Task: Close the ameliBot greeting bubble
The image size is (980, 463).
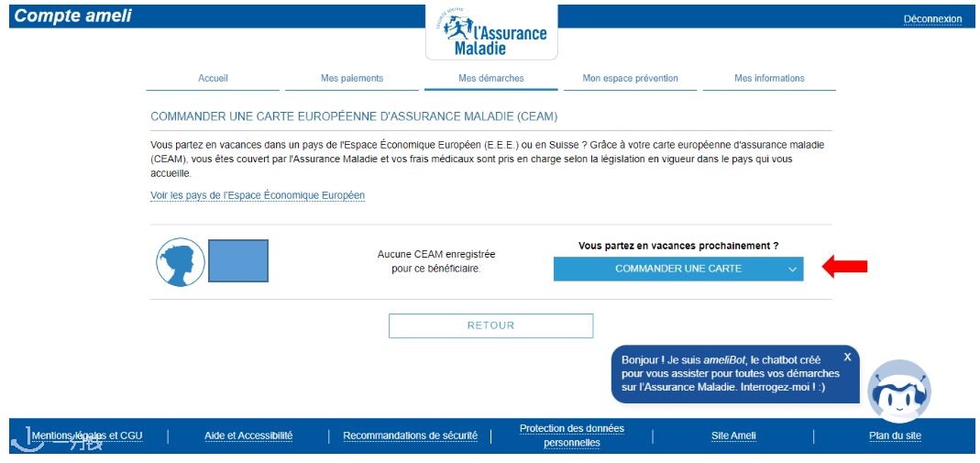Action: 847,357
